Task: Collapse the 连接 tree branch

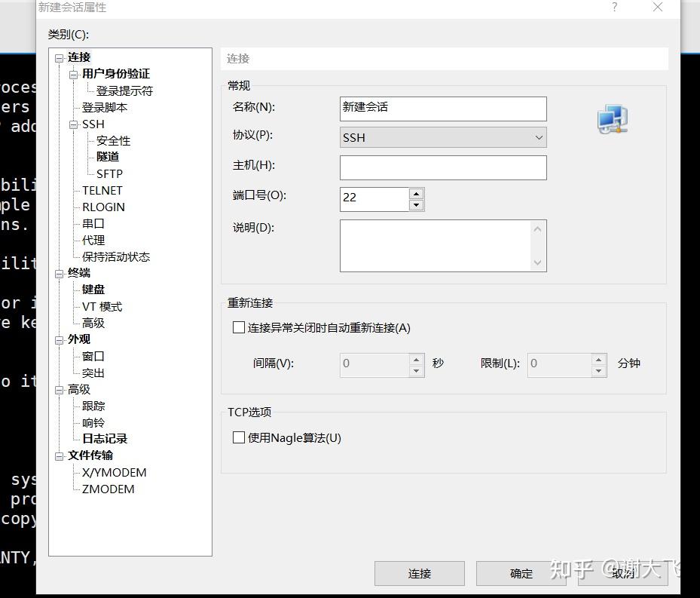Action: [59, 57]
